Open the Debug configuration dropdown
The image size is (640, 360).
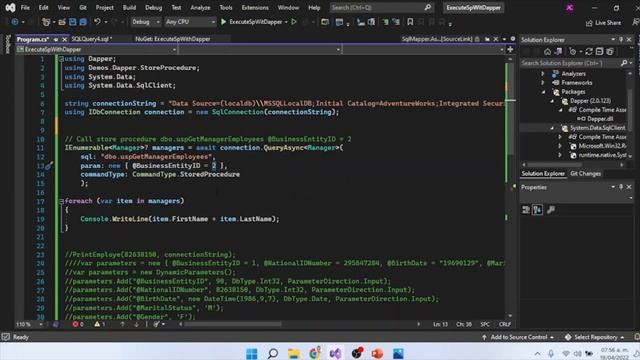[x=146, y=22]
